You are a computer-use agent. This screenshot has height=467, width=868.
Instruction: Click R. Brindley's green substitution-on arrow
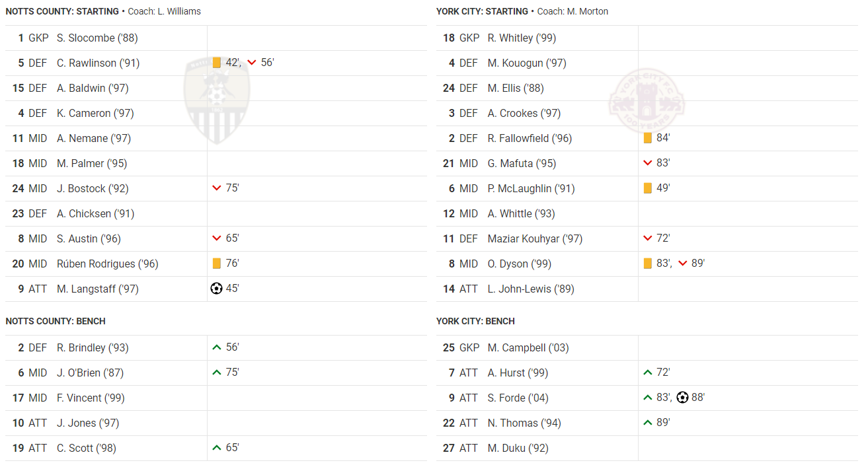tap(216, 347)
